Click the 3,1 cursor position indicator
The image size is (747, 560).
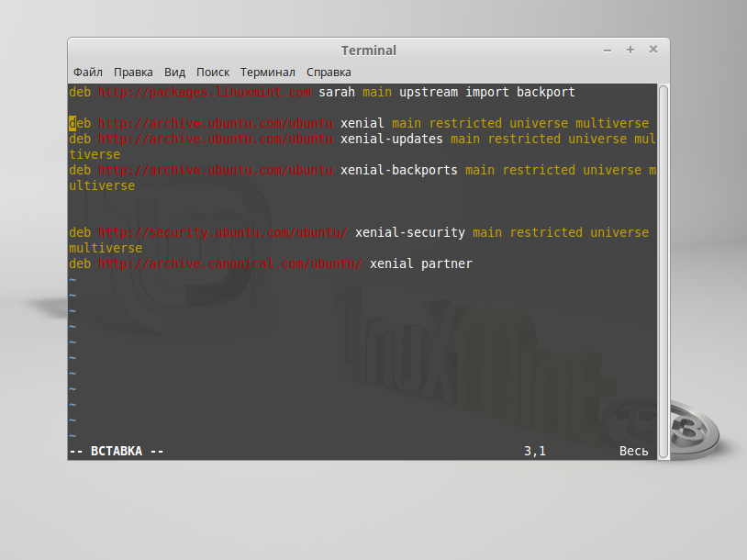pos(535,451)
